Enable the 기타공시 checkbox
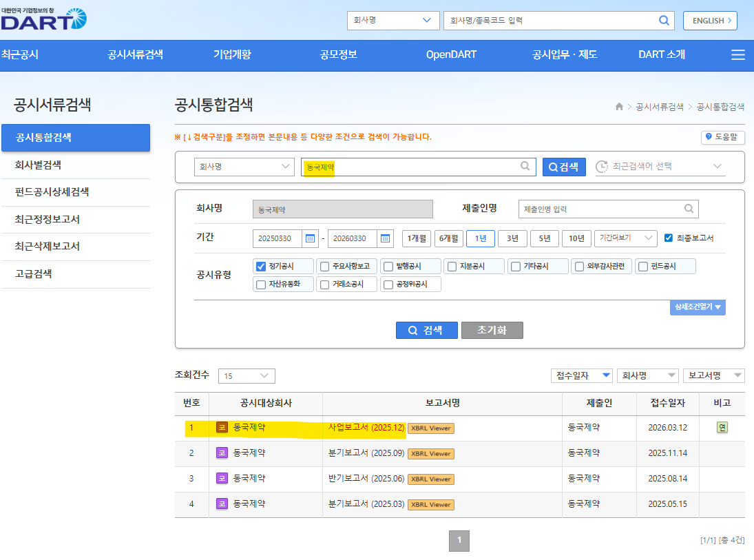This screenshot has width=754, height=560. (516, 266)
